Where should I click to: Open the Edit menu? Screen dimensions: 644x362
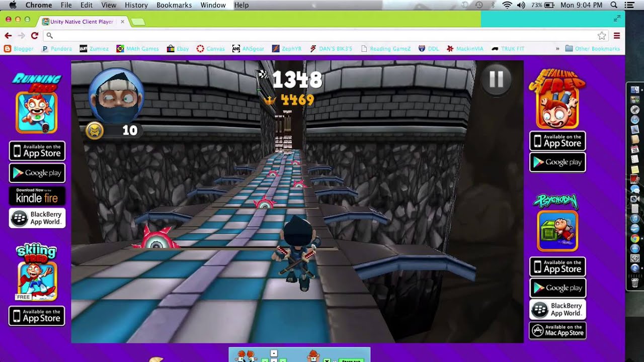click(86, 5)
